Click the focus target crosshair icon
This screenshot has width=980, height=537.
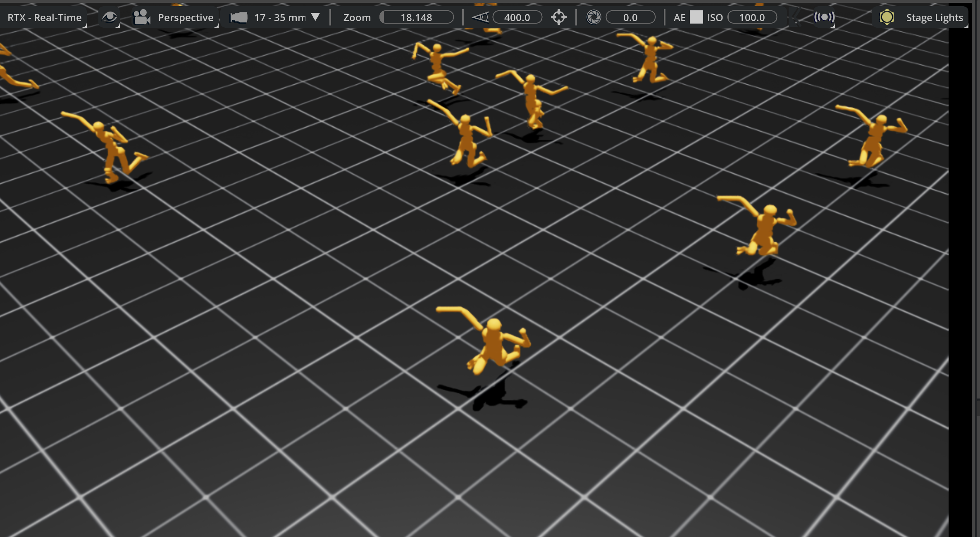[x=558, y=17]
